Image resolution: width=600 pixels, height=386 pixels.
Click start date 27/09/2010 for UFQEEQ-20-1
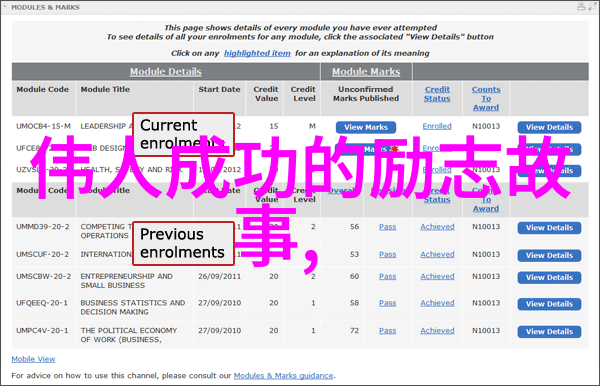coord(219,303)
